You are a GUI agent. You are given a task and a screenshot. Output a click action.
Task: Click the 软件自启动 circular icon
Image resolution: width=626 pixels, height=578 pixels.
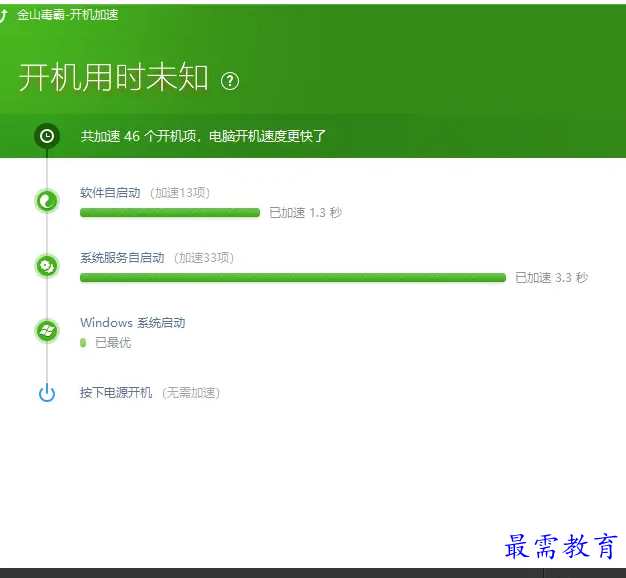pos(47,201)
